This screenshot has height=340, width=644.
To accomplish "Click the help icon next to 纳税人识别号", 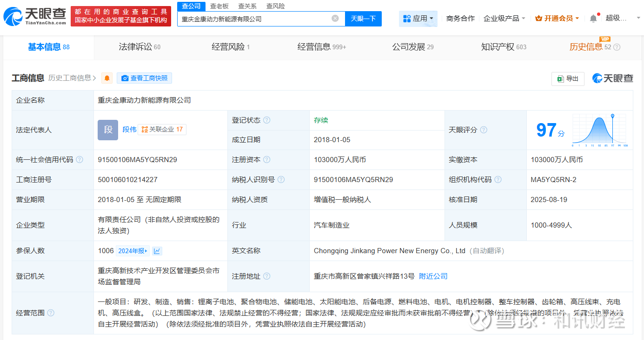I will tap(281, 180).
